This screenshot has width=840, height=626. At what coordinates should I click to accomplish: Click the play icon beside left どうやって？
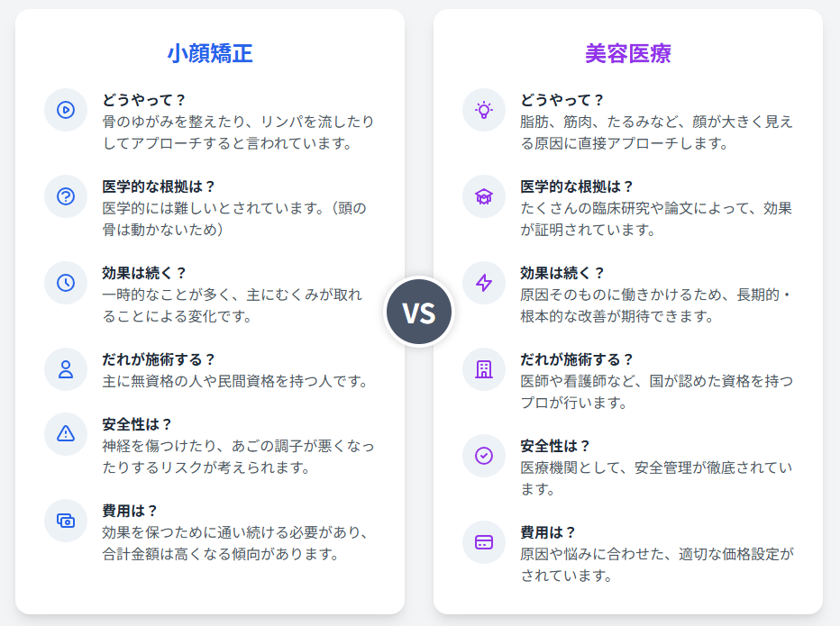point(66,110)
